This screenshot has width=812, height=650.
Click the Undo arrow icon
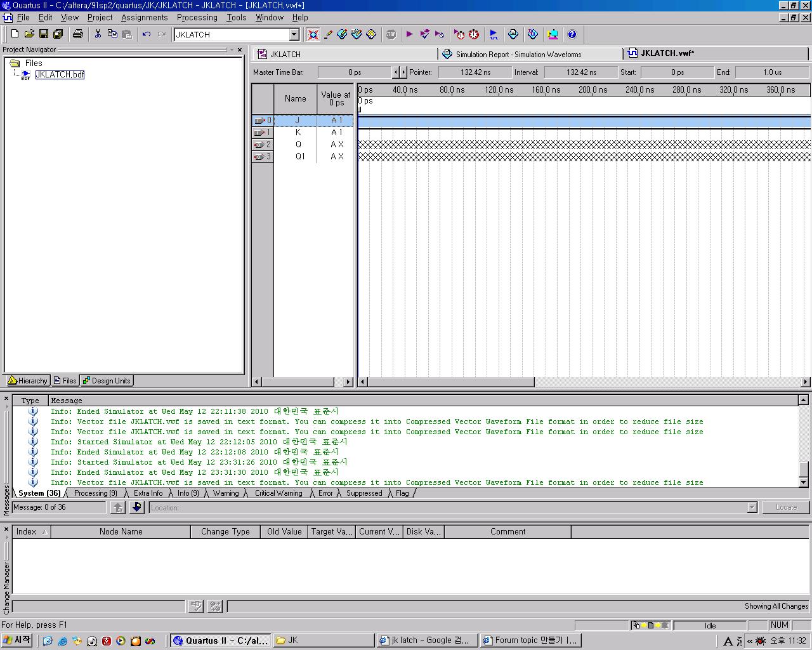coord(147,34)
